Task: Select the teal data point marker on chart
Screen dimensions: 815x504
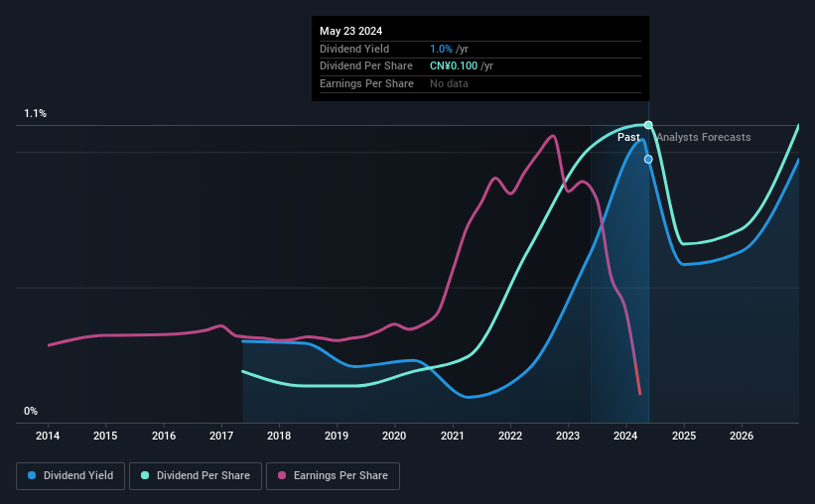Action: coord(648,125)
